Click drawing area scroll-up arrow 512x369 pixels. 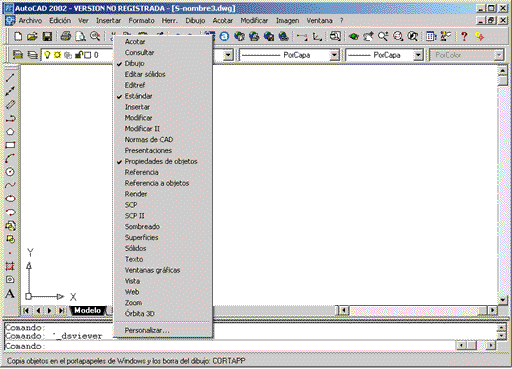coord(502,70)
